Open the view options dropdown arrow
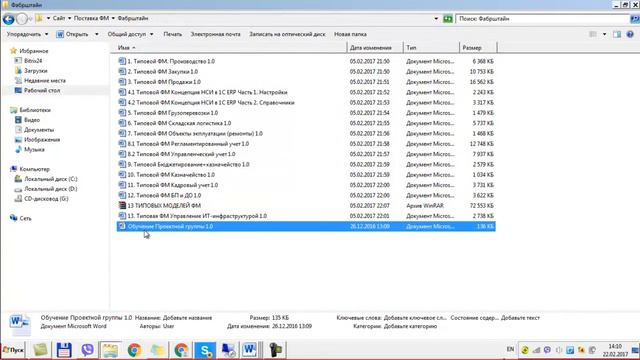 click(604, 34)
